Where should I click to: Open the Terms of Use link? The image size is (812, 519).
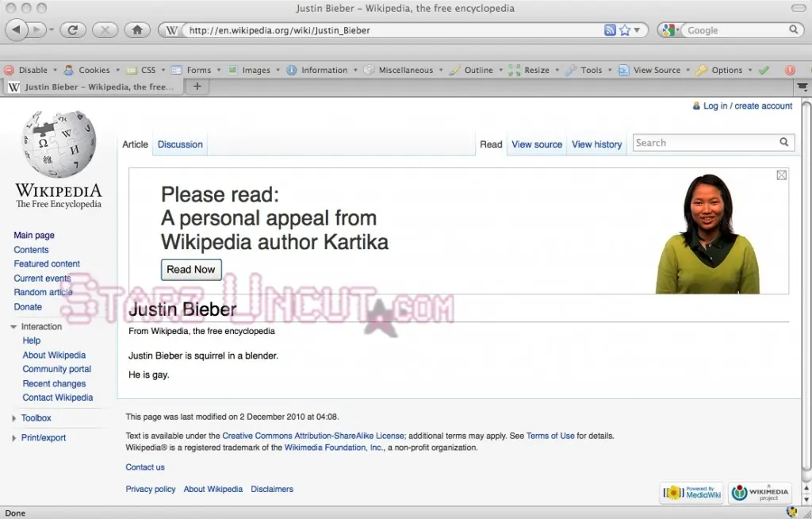[x=550, y=436]
